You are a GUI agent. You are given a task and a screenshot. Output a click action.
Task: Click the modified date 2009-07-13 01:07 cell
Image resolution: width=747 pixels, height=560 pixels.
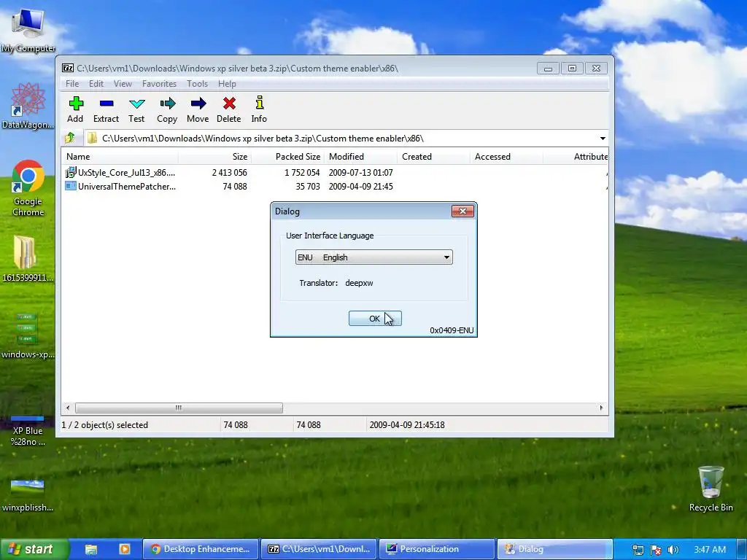click(x=360, y=172)
